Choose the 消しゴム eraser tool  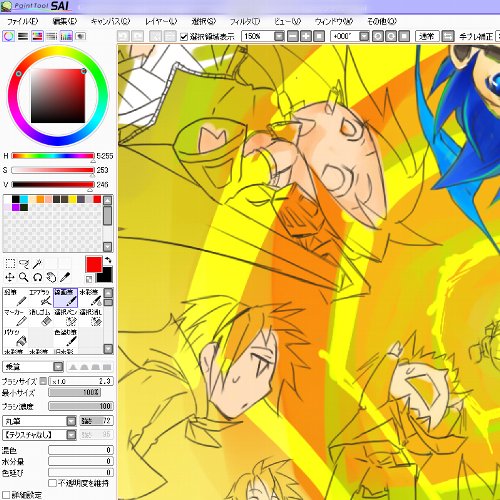[x=40, y=317]
